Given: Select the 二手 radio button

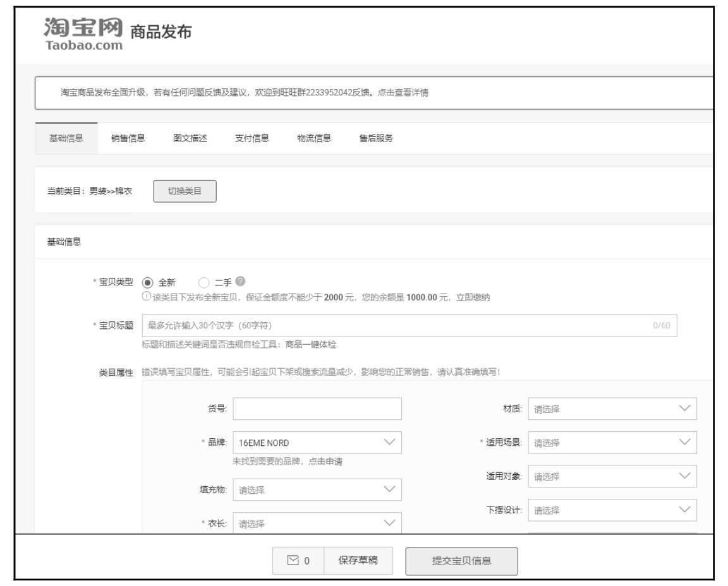Looking at the screenshot, I should tap(203, 283).
